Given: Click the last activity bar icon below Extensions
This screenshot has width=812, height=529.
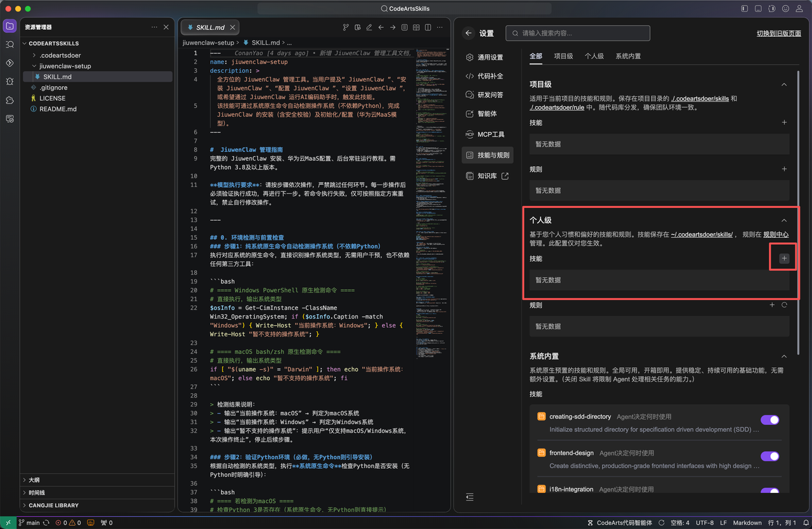Looking at the screenshot, I should click(x=10, y=119).
